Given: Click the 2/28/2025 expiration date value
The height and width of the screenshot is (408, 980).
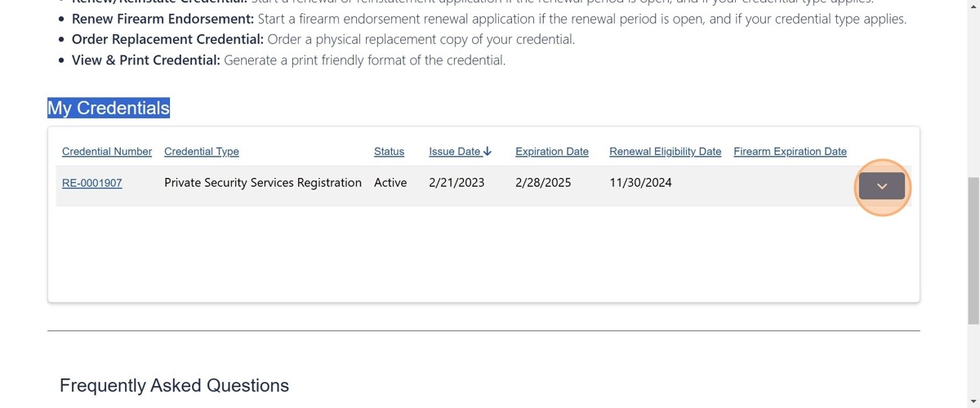Looking at the screenshot, I should coord(543,183).
